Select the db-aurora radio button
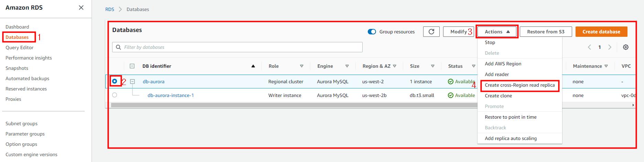The image size is (644, 162). click(115, 81)
